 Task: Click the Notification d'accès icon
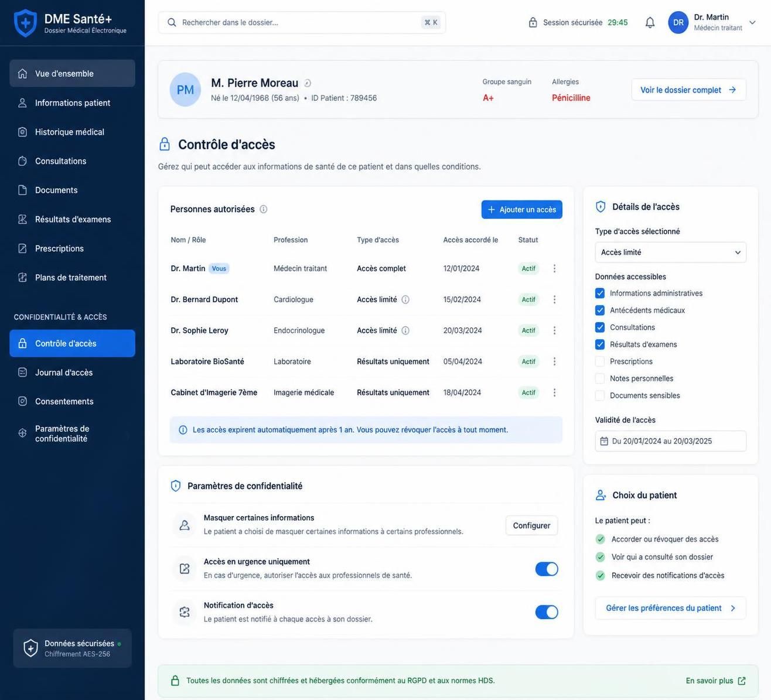pyautogui.click(x=185, y=612)
